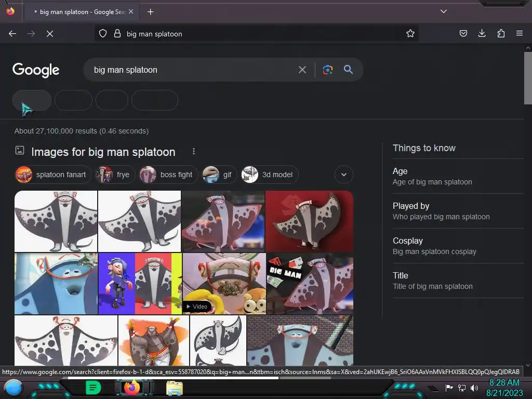Open the first Big Man image on white background

pos(56,221)
